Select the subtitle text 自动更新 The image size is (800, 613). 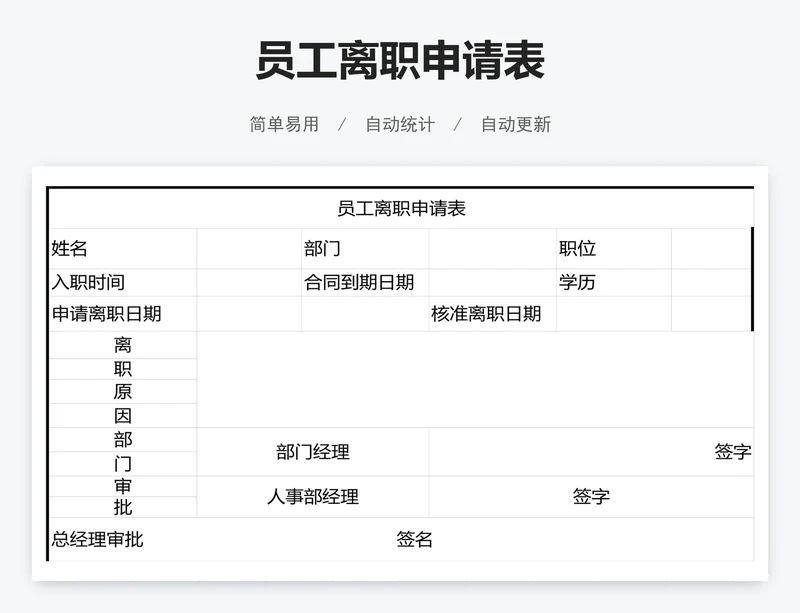tap(516, 124)
